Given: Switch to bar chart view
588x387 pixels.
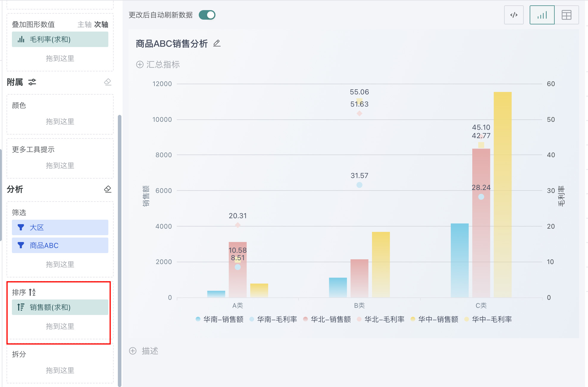Looking at the screenshot, I should [542, 15].
